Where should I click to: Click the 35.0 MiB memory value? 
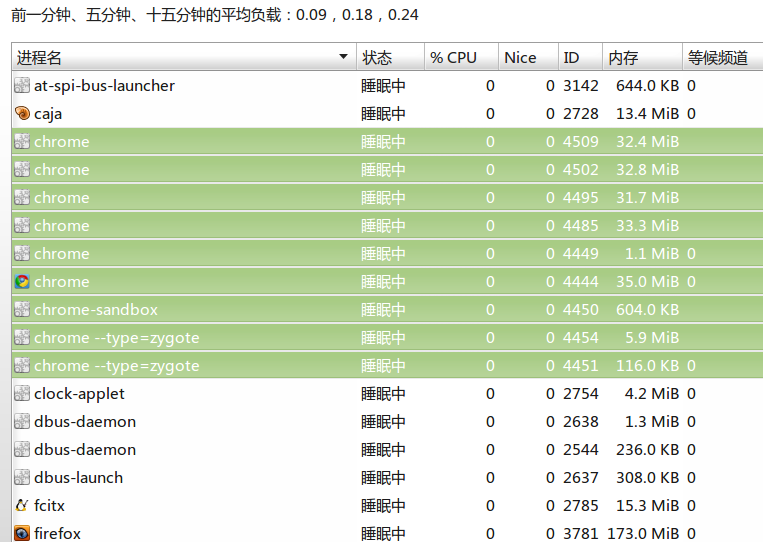(x=647, y=281)
